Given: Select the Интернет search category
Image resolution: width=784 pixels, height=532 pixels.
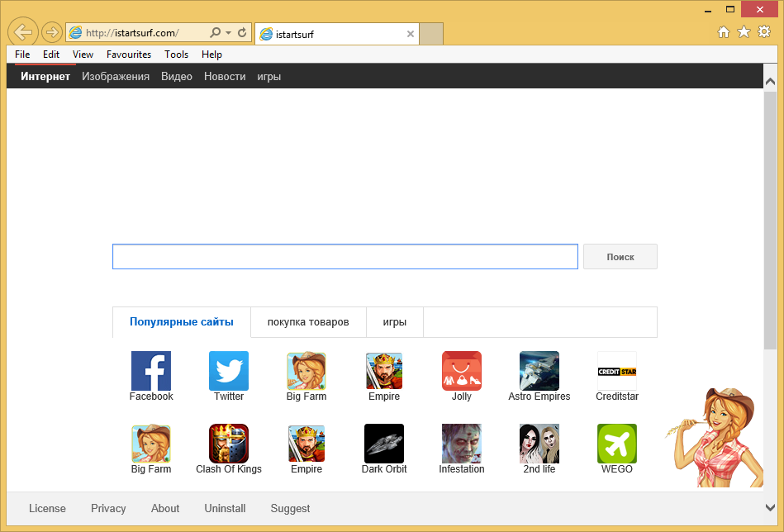Looking at the screenshot, I should [x=45, y=77].
